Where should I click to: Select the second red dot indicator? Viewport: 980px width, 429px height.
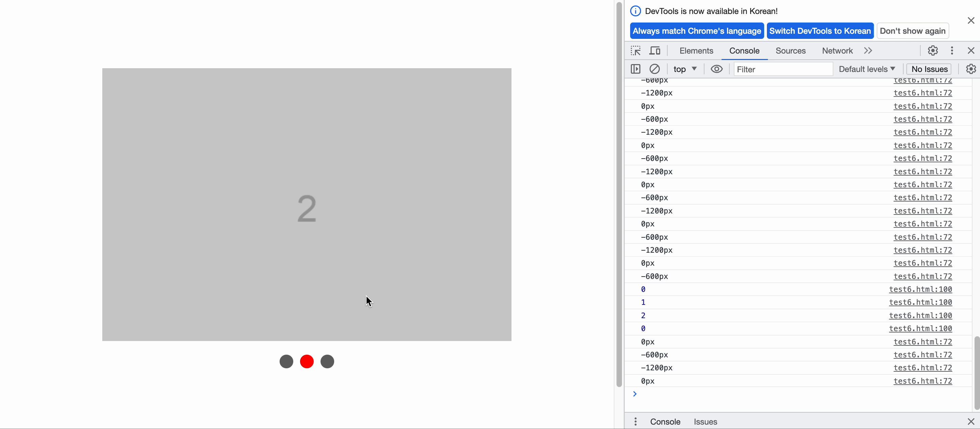pos(307,361)
